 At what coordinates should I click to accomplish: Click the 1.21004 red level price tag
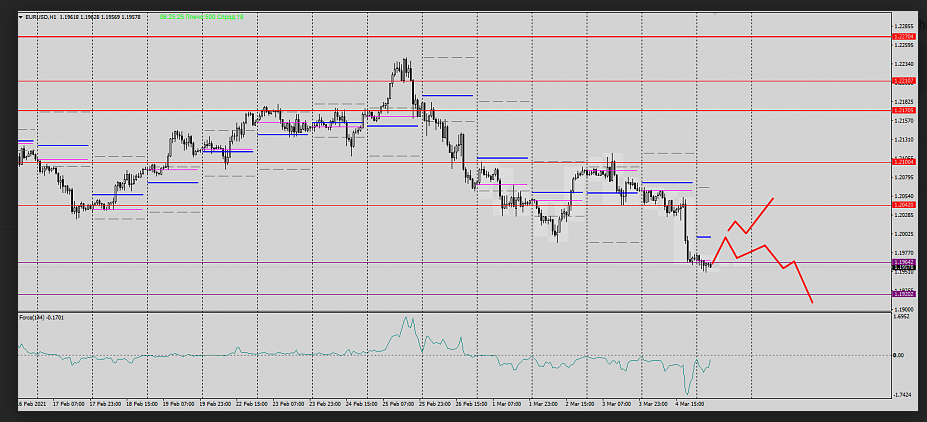(x=904, y=161)
